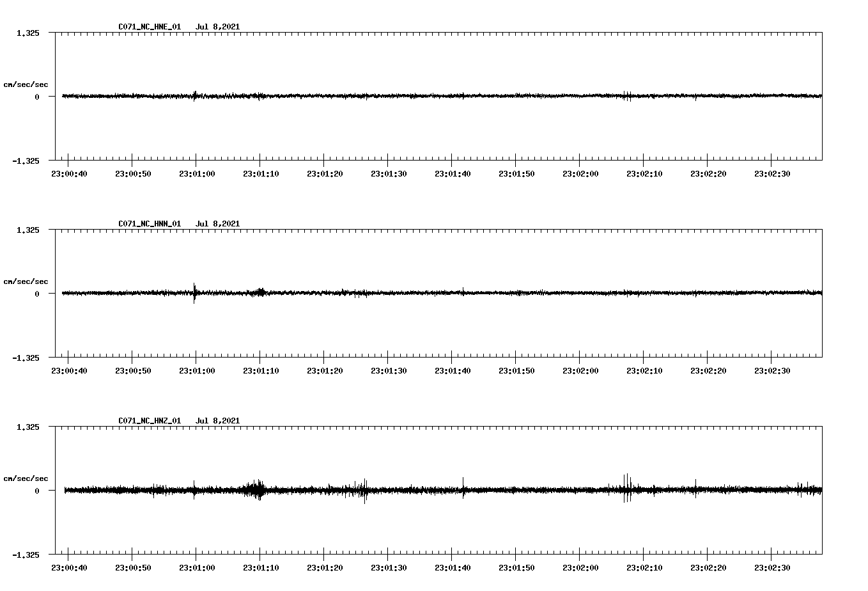Click the C071_NC_HNZ_01 channel label
The height and width of the screenshot is (591, 868).
point(148,420)
